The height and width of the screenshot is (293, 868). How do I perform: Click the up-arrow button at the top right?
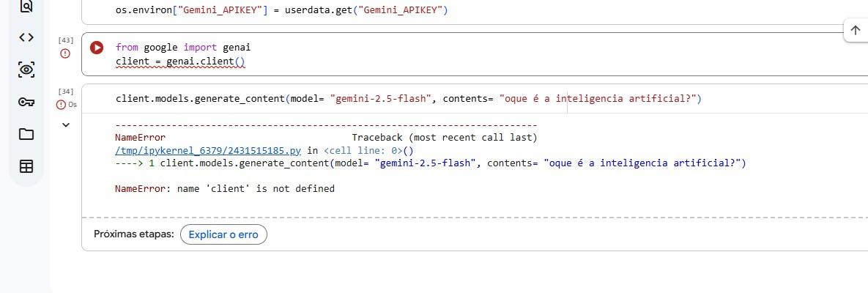(856, 30)
